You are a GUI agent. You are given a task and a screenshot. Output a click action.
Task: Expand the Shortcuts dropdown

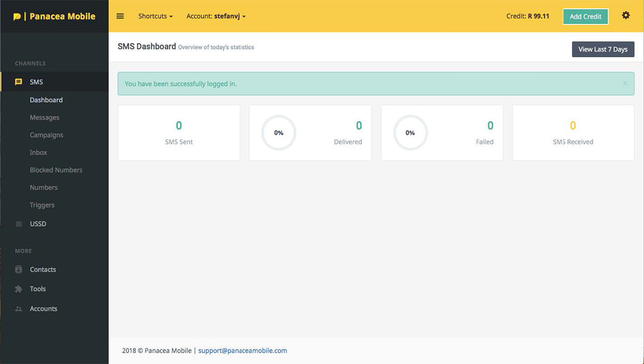pos(155,16)
